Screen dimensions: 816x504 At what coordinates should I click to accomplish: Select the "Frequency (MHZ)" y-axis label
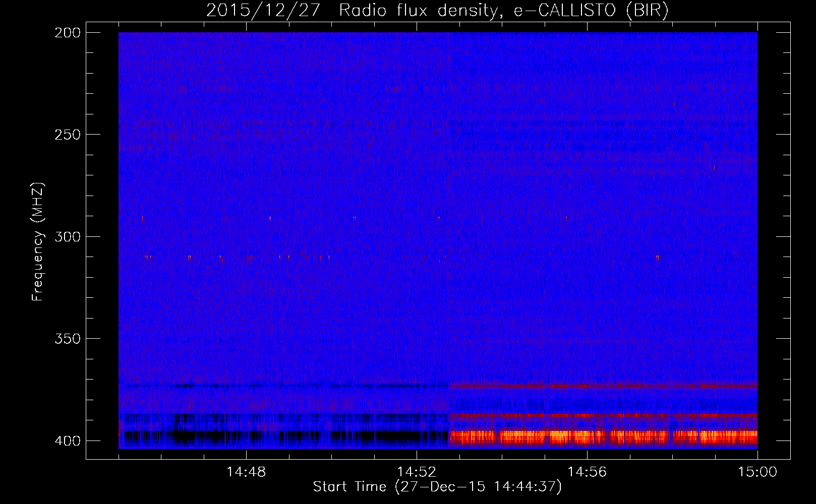click(38, 242)
